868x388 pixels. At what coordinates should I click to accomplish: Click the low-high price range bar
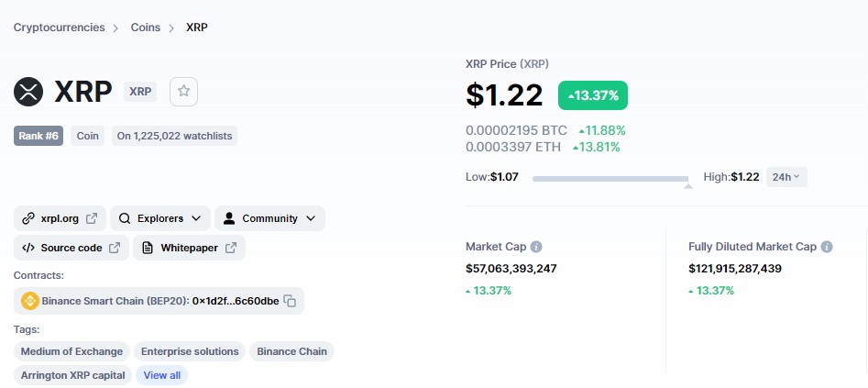[610, 179]
